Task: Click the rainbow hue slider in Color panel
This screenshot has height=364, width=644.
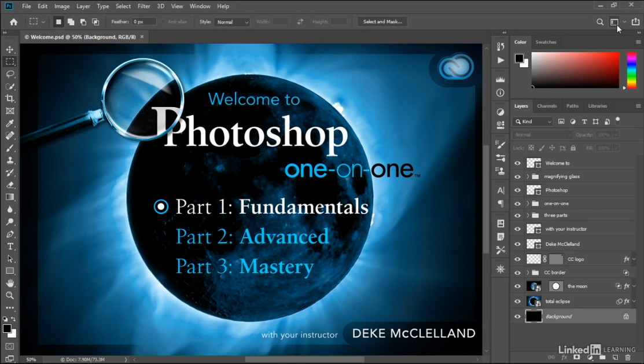Action: [x=631, y=70]
